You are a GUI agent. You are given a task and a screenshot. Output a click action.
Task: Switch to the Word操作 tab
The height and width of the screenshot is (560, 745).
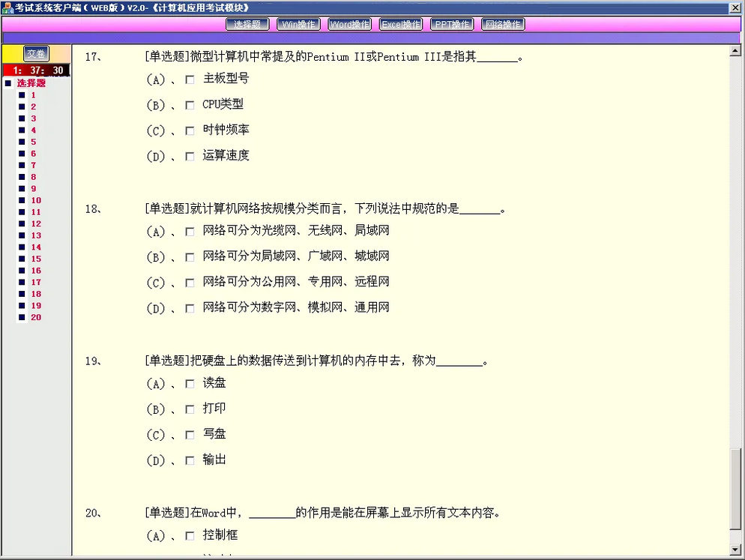coord(350,24)
